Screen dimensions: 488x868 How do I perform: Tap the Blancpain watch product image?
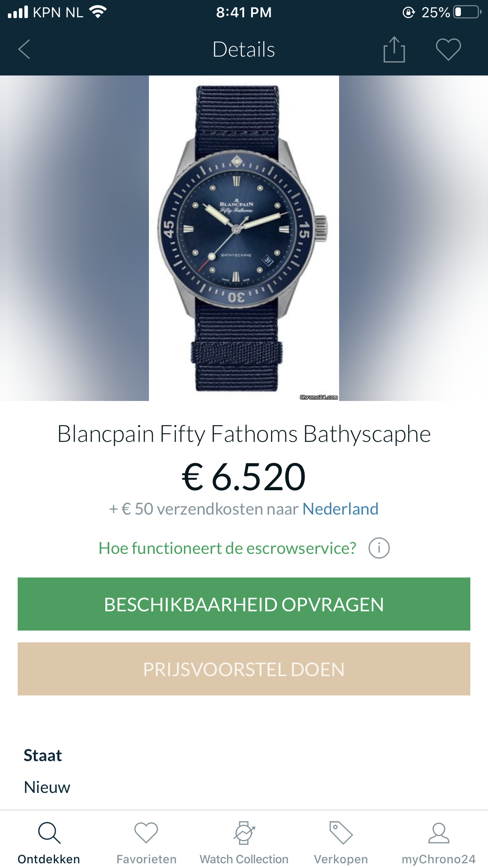tap(244, 238)
